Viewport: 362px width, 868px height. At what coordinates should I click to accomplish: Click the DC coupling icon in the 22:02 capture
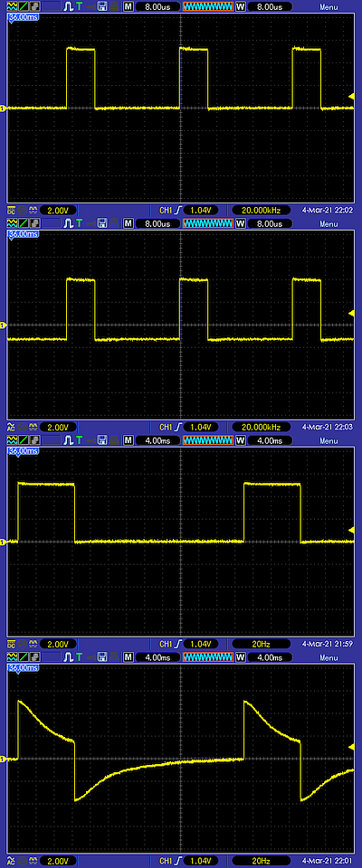(11, 211)
